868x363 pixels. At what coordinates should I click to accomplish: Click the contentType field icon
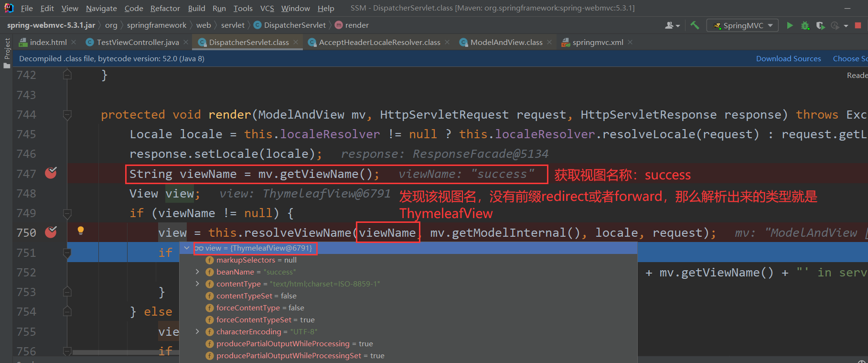pos(209,284)
